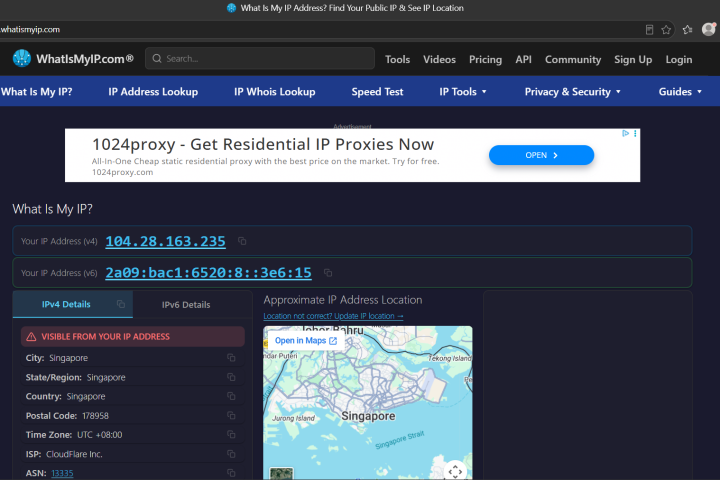Select the IPv4 Details tab
Screen dimensions: 720x480
click(73, 304)
